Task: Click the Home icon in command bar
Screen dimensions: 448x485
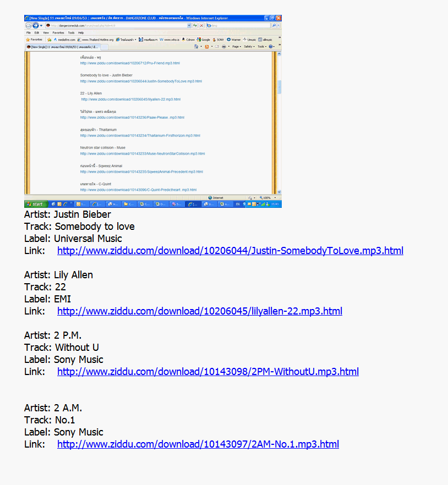Action: [x=196, y=47]
